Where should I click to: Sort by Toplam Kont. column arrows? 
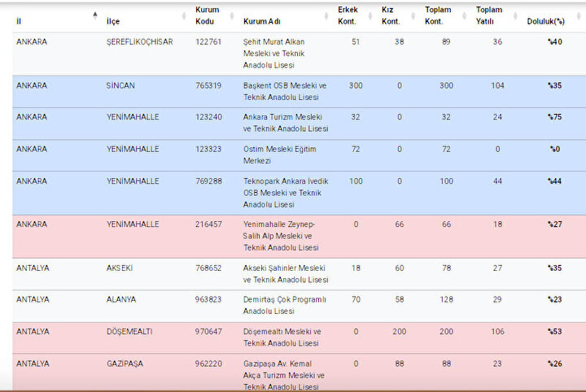[465, 15]
